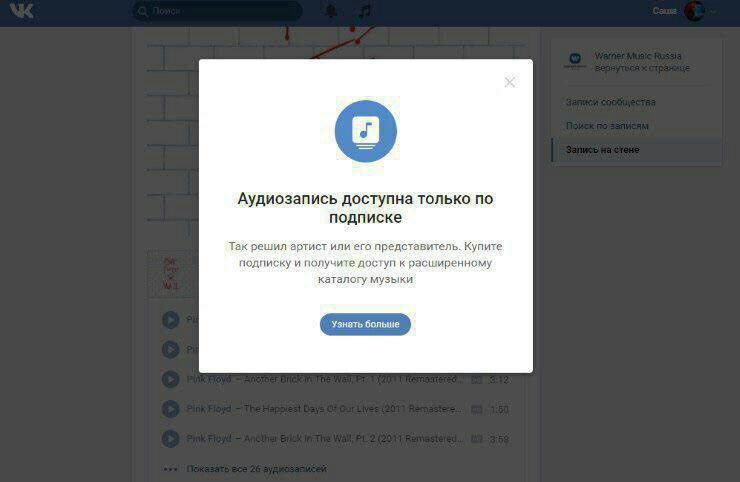
Task: Click the first track's play button
Action: tap(170, 320)
